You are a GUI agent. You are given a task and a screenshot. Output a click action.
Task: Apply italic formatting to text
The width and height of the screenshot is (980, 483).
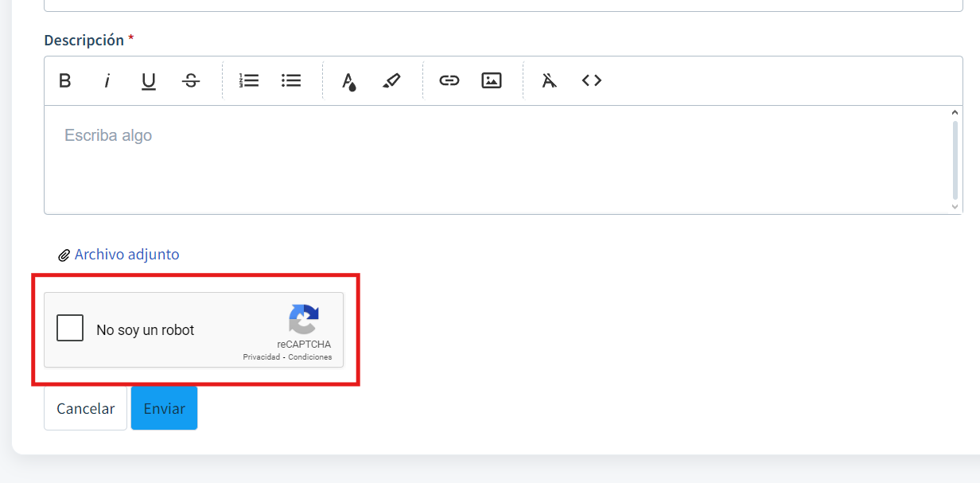tap(107, 80)
